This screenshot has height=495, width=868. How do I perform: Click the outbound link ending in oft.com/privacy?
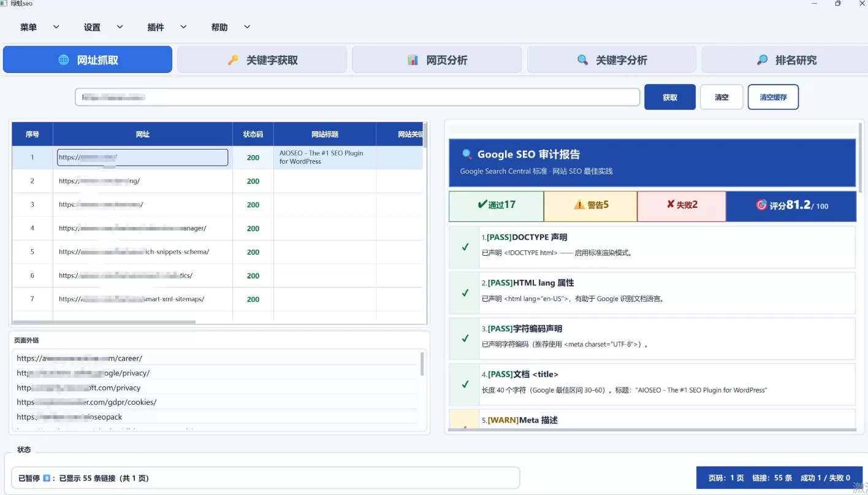click(78, 388)
